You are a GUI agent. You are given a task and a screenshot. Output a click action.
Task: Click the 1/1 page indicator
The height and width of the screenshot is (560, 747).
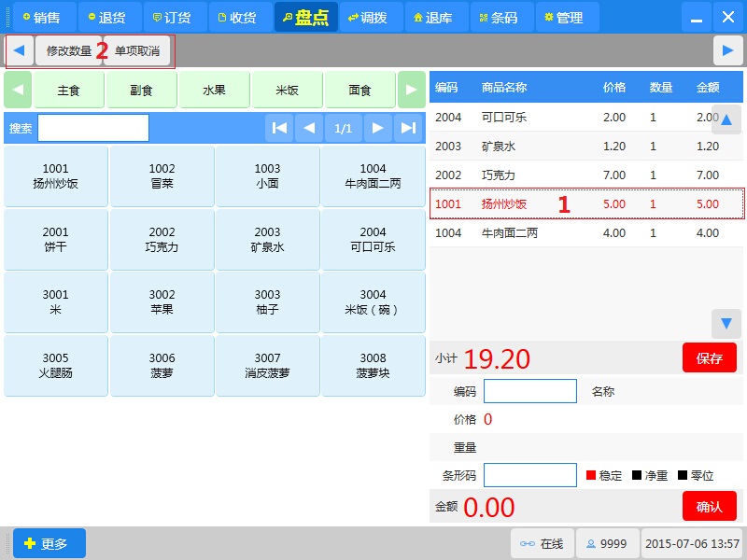(x=344, y=128)
